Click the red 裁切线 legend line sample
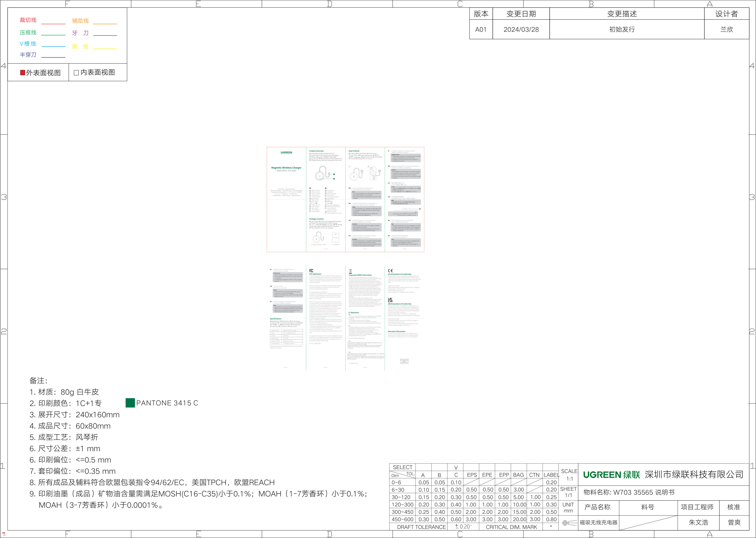756x538 pixels. coord(53,24)
